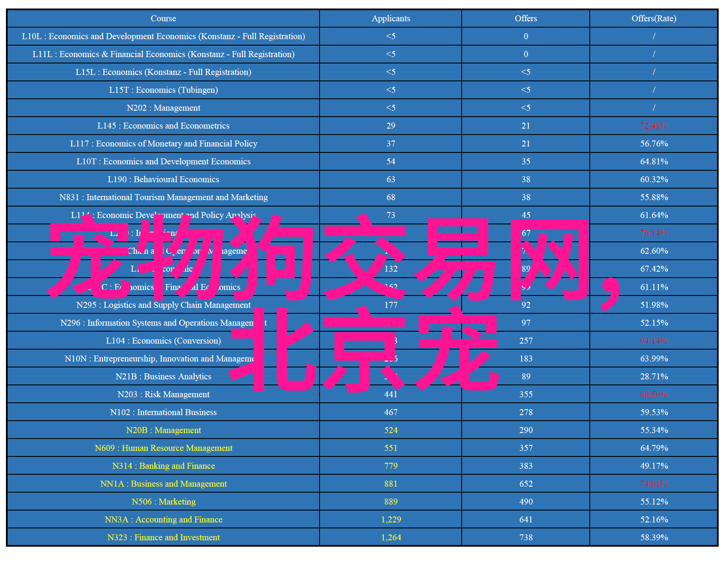Select N831 International Tourism Management and Marketing
The height and width of the screenshot is (585, 728).
click(163, 197)
